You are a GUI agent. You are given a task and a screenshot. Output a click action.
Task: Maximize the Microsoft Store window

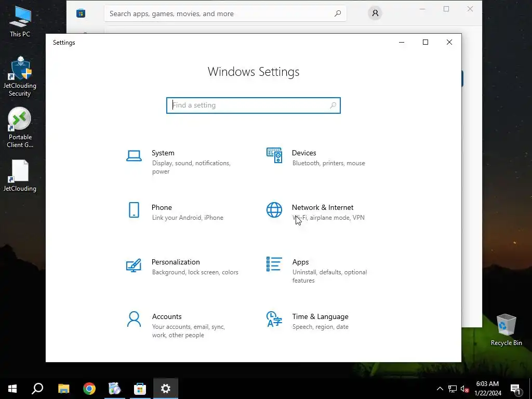tap(446, 9)
